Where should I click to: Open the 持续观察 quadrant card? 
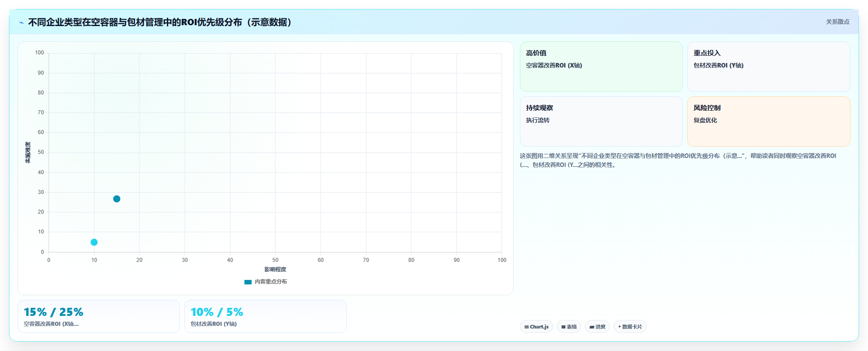pos(601,121)
